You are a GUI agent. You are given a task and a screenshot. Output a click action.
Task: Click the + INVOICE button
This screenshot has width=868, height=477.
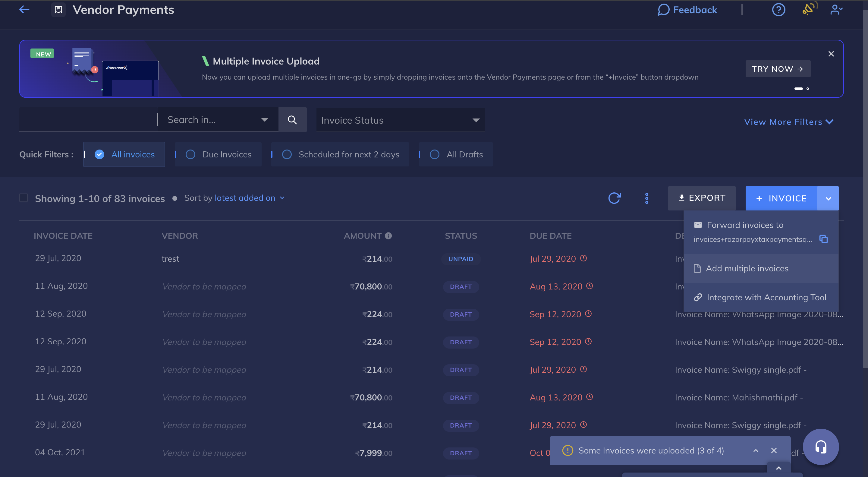coord(781,198)
